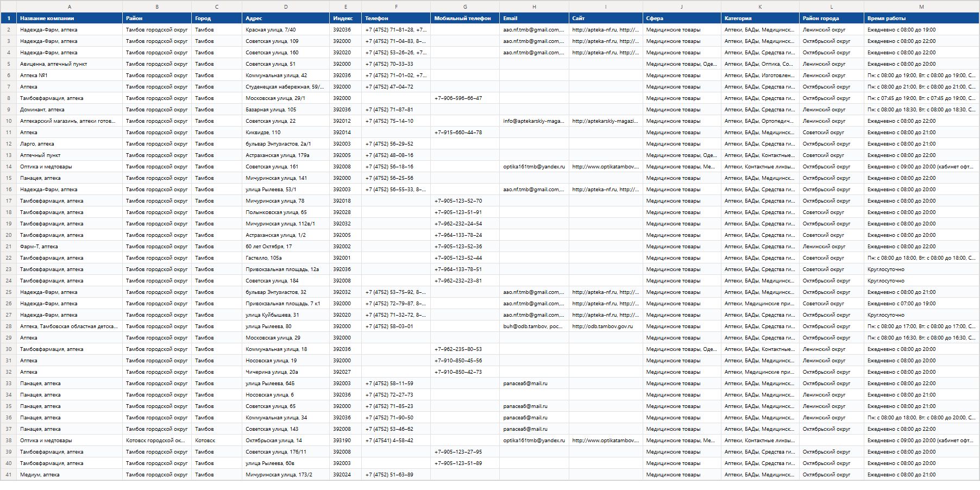Select address 'Привокзальная площадь, 12а'
Viewport: 980px width, 490px height.
(x=286, y=269)
